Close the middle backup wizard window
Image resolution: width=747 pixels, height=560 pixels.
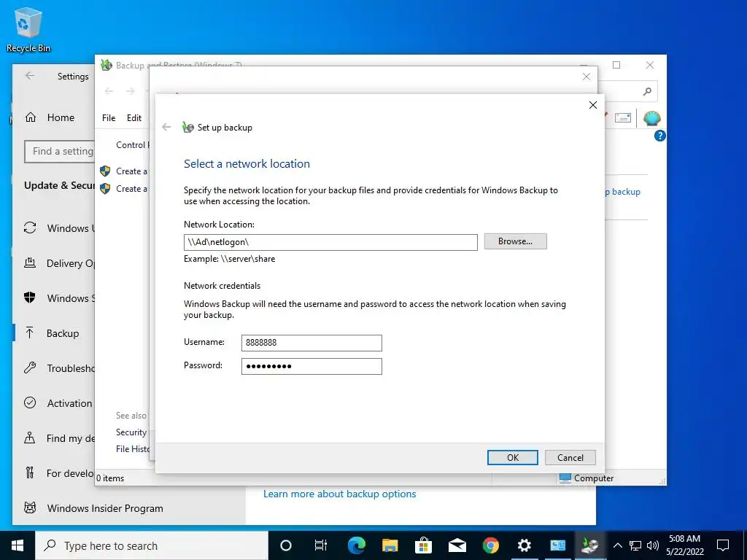(x=587, y=77)
